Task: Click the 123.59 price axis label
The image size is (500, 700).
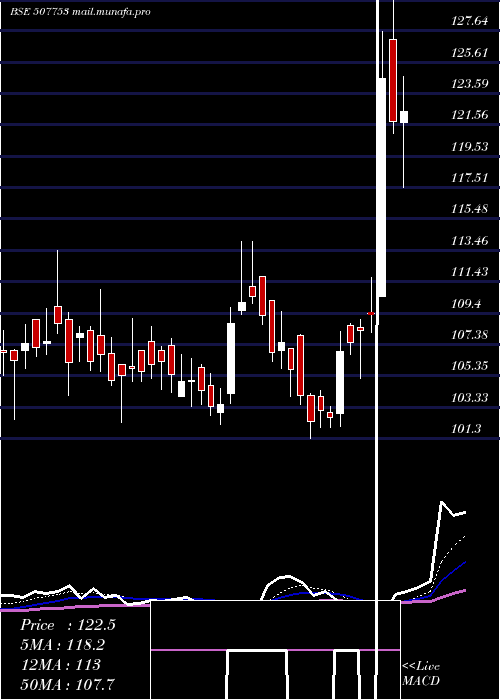Action: 470,84
